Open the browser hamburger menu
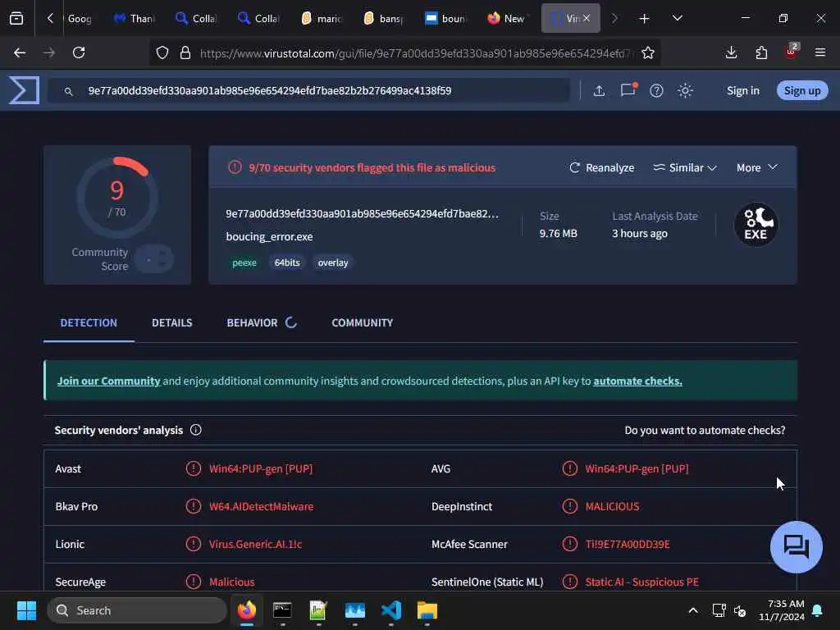The height and width of the screenshot is (630, 840). pyautogui.click(x=820, y=52)
